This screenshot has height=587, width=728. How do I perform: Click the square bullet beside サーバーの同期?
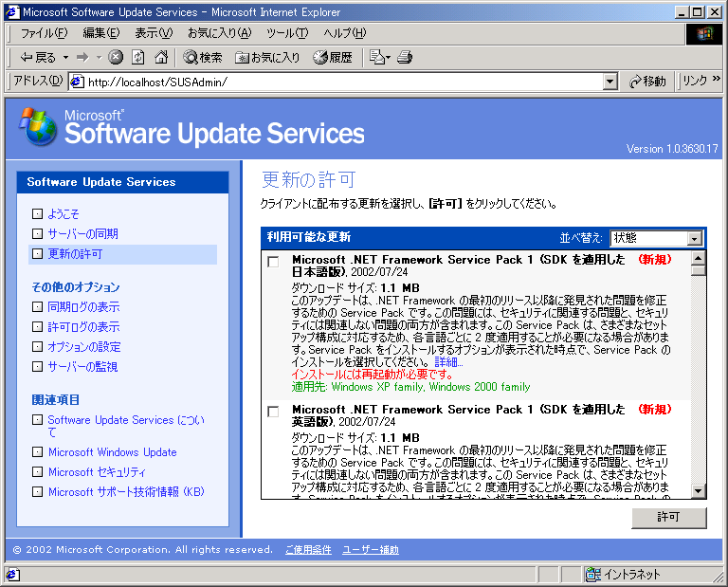tap(37, 234)
